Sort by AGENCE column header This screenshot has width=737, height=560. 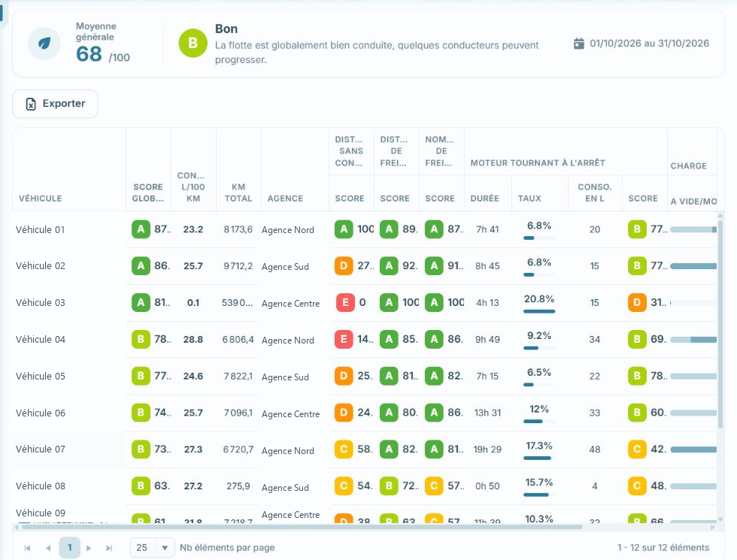[x=285, y=198]
